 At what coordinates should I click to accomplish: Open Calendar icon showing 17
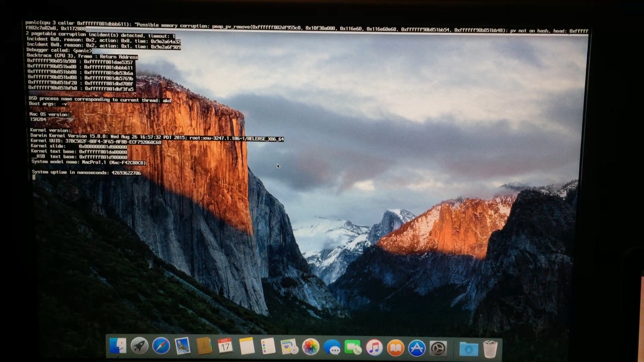click(x=225, y=346)
